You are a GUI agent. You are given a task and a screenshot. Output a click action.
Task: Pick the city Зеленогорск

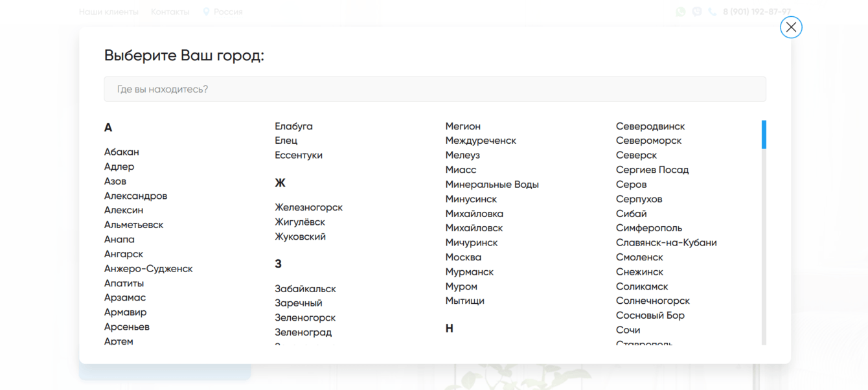click(305, 318)
